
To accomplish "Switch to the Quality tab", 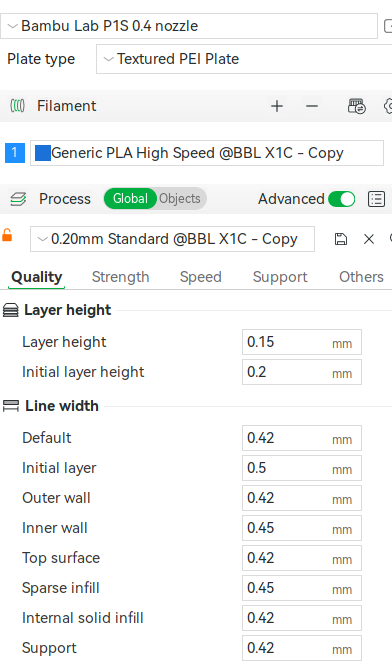I will [37, 277].
